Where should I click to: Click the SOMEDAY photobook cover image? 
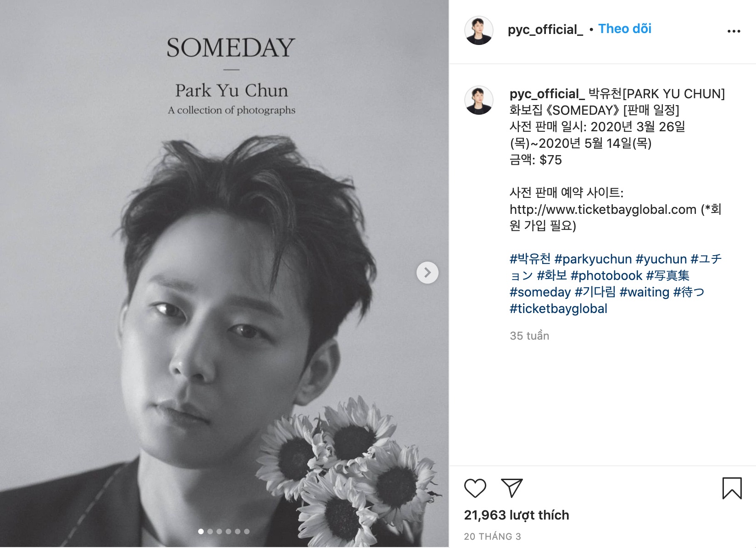224,274
